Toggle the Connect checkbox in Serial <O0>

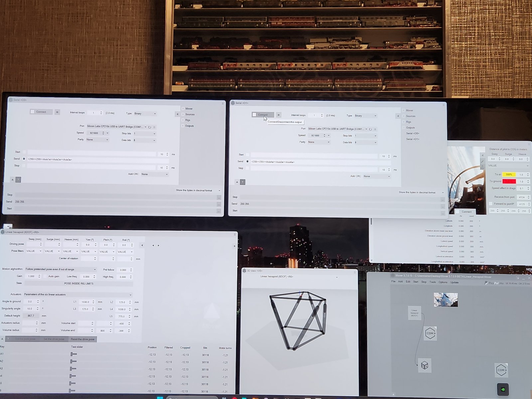point(33,112)
